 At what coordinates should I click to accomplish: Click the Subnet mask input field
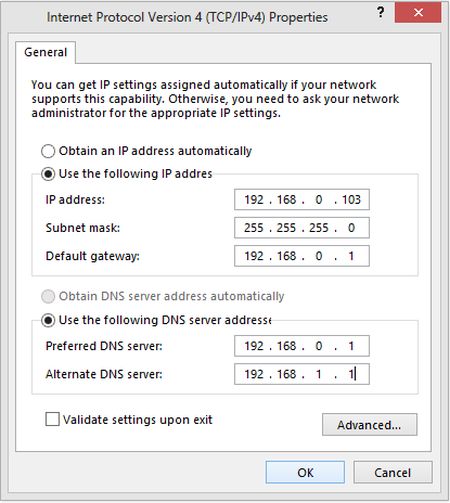[x=302, y=228]
